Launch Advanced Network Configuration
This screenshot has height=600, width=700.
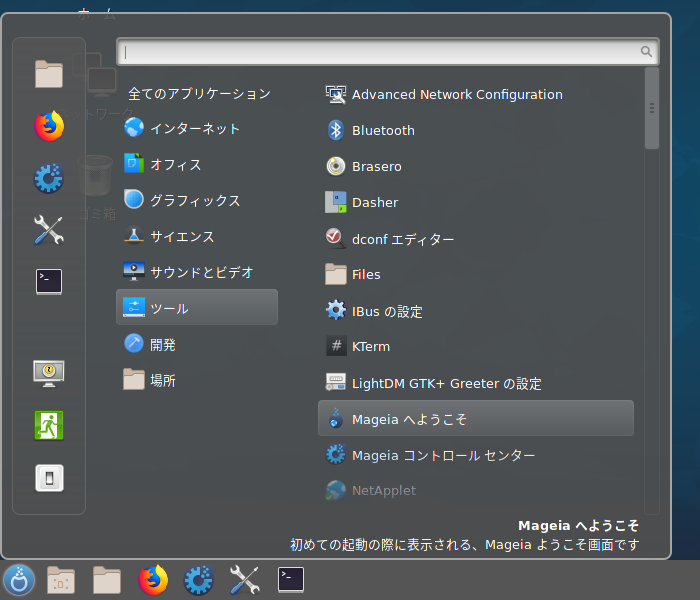click(x=475, y=95)
